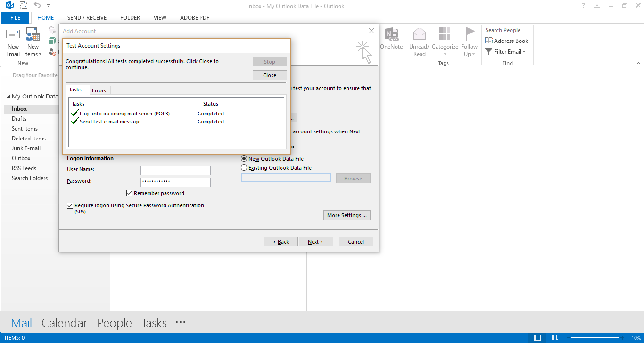This screenshot has width=644, height=343.
Task: Cancel the Add Account dialog
Action: click(356, 242)
